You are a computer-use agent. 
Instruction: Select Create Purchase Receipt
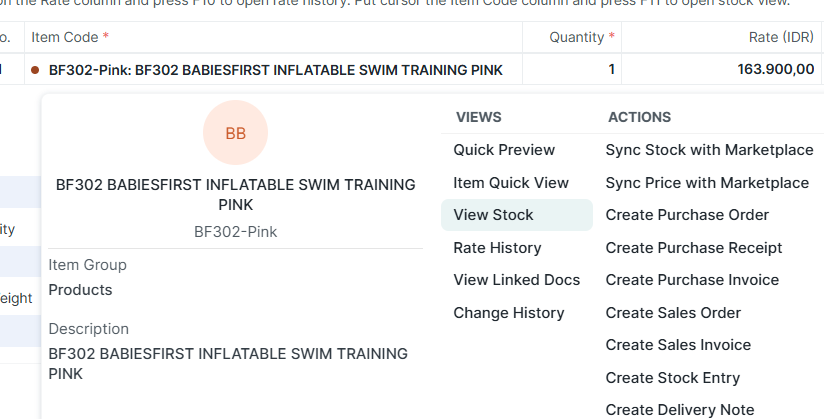point(694,248)
